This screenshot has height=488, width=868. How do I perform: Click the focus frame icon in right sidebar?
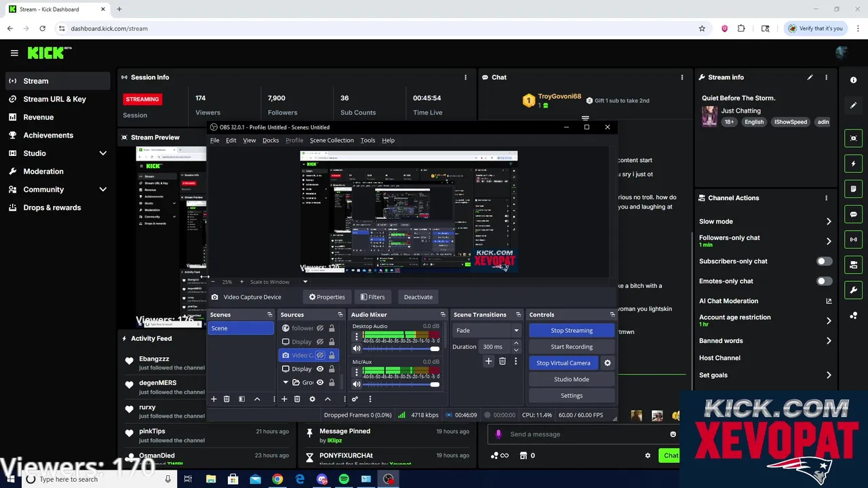(853, 138)
